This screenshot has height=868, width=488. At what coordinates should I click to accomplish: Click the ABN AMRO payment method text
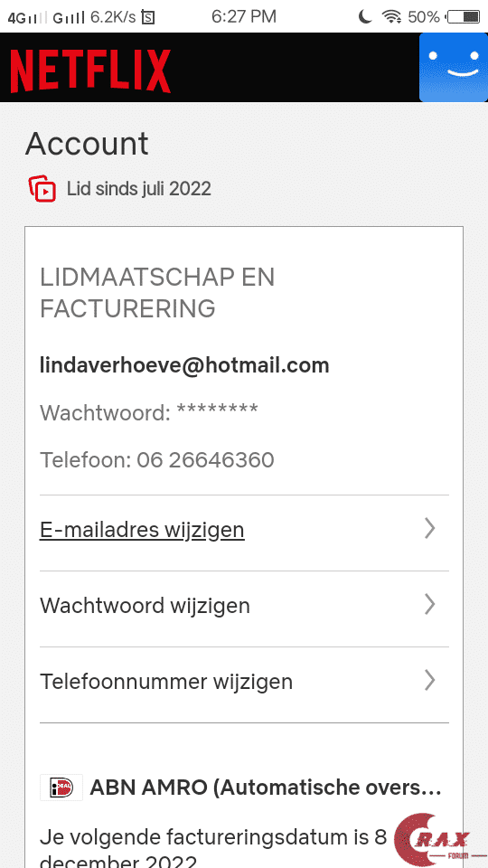pos(266,788)
